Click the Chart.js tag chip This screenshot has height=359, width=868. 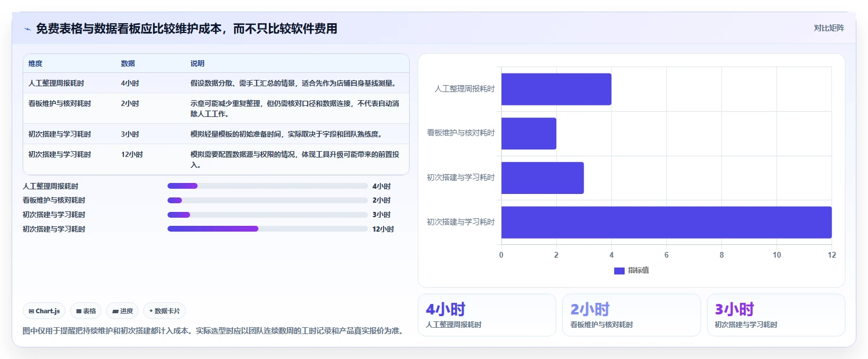click(x=45, y=311)
